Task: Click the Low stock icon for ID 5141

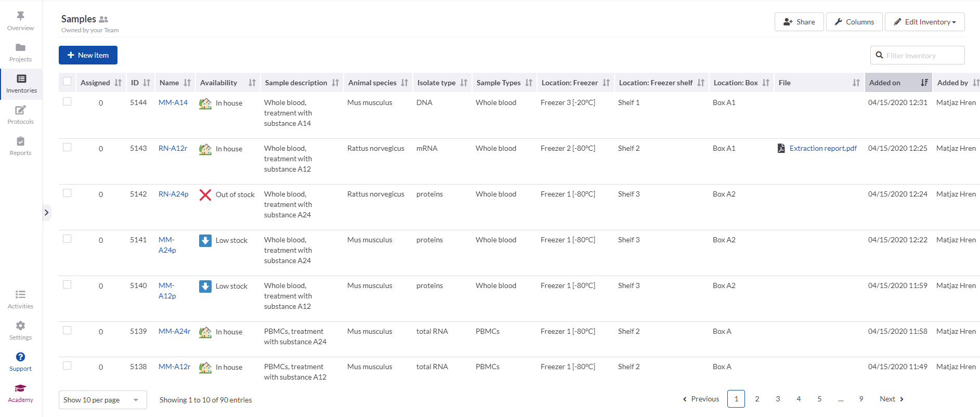Action: pyautogui.click(x=205, y=241)
